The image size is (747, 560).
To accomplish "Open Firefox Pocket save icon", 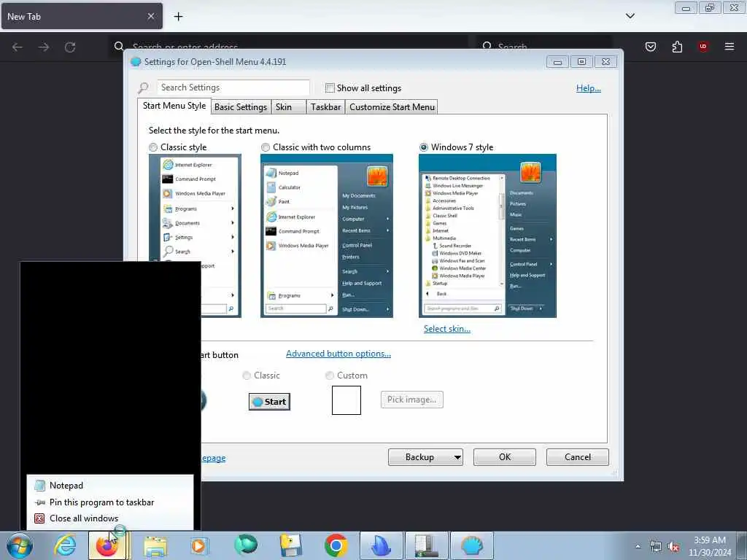I will coord(650,47).
